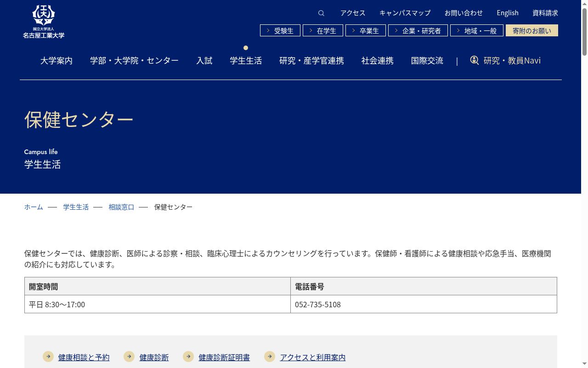Screen dimensions: 588x368
Task: Click the arrow icon beside 健康診断 link
Action: pos(129,356)
